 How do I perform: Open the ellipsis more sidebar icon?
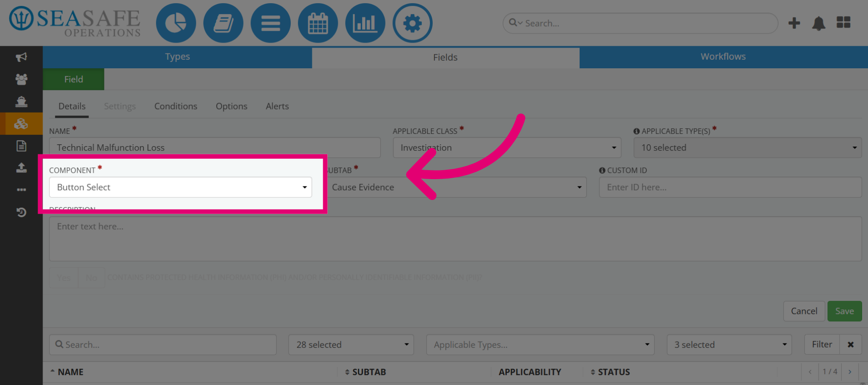tap(21, 190)
